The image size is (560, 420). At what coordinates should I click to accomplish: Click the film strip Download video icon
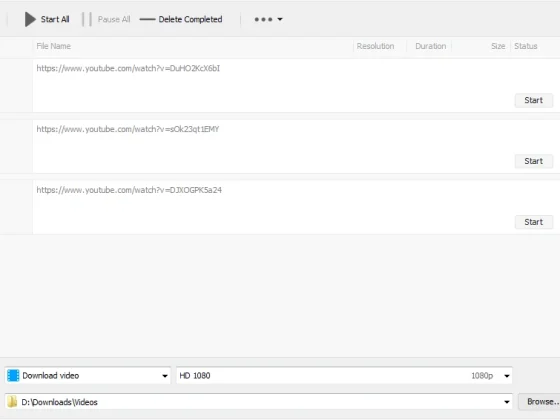click(x=13, y=375)
